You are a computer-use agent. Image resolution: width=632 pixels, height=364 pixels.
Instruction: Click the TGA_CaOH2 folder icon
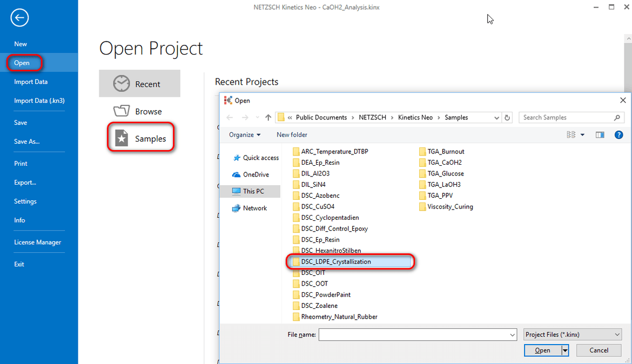(x=422, y=163)
